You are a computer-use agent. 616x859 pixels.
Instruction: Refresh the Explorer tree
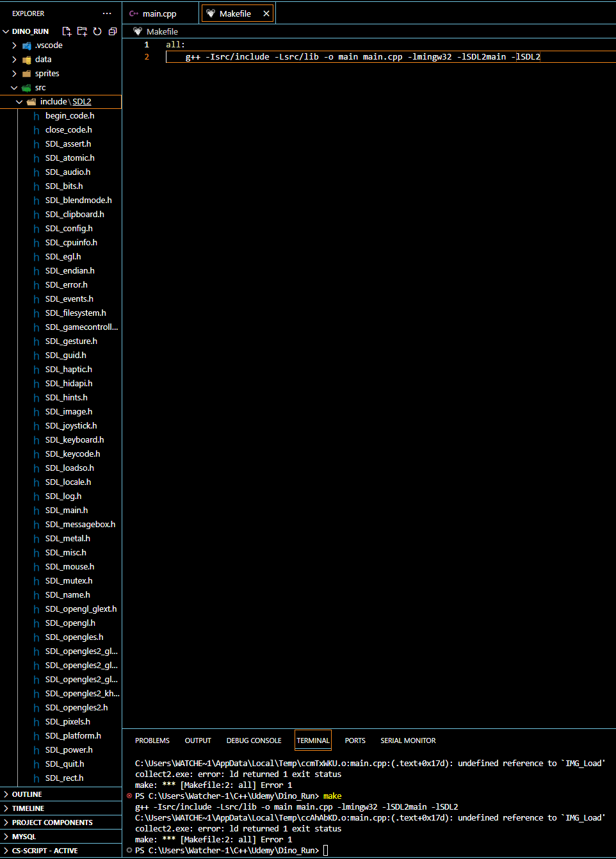point(97,31)
